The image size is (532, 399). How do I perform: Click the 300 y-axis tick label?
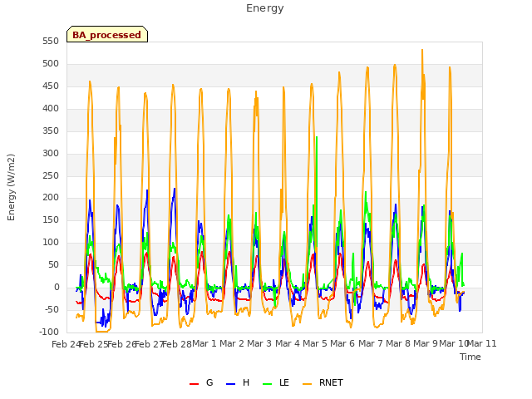click(51, 153)
